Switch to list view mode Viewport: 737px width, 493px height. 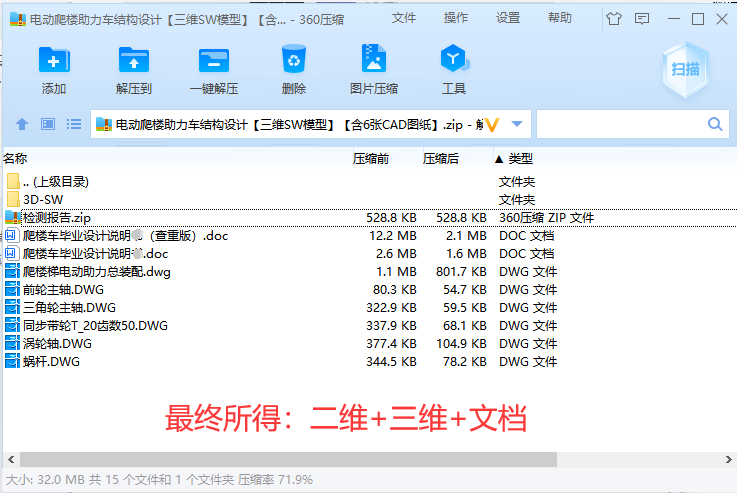pyautogui.click(x=74, y=124)
